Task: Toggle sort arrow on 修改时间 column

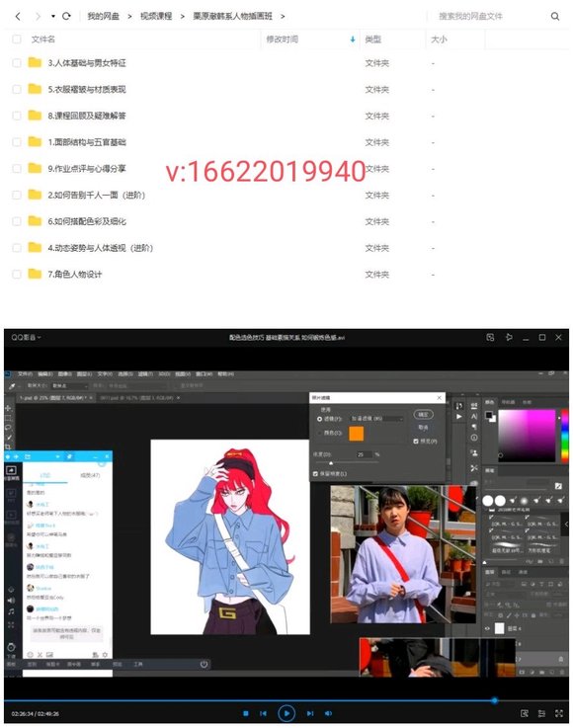Action: tap(353, 40)
